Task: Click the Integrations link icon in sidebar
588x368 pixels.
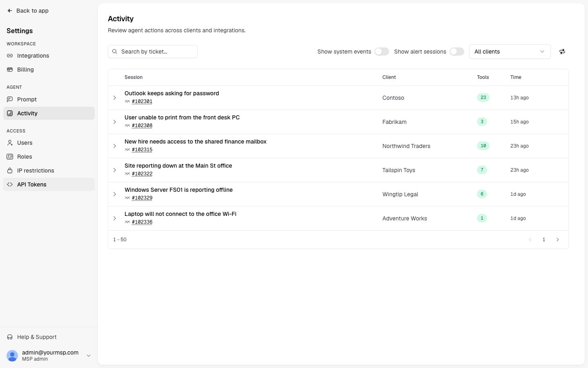Action: point(10,56)
